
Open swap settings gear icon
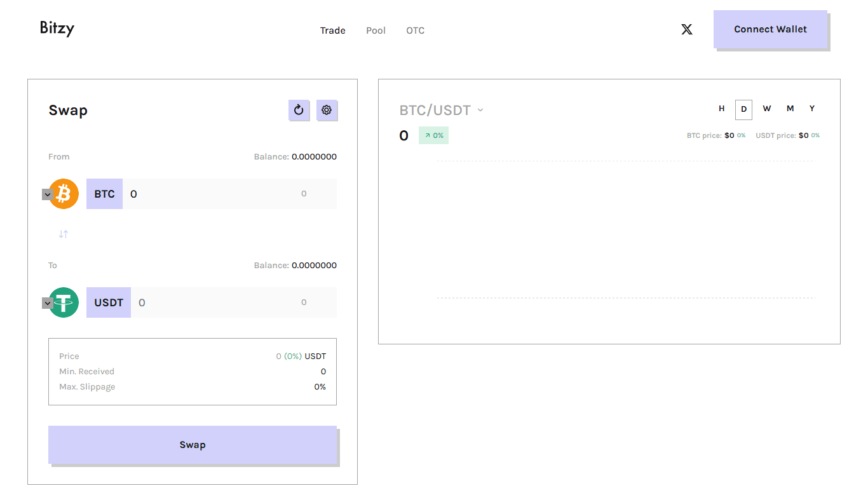327,110
